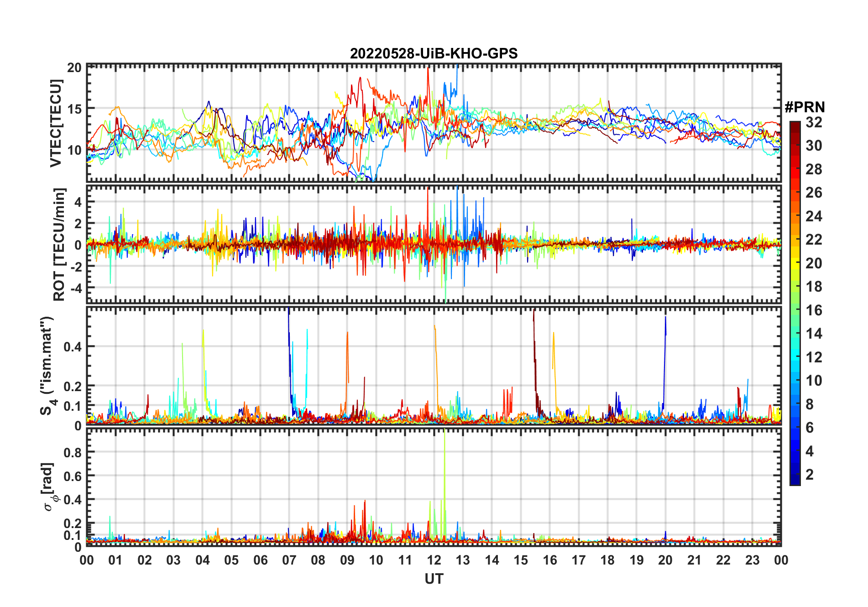Viewport: 868px width, 607px height.
Task: Click x-axis tick label 12
Action: 434,560
